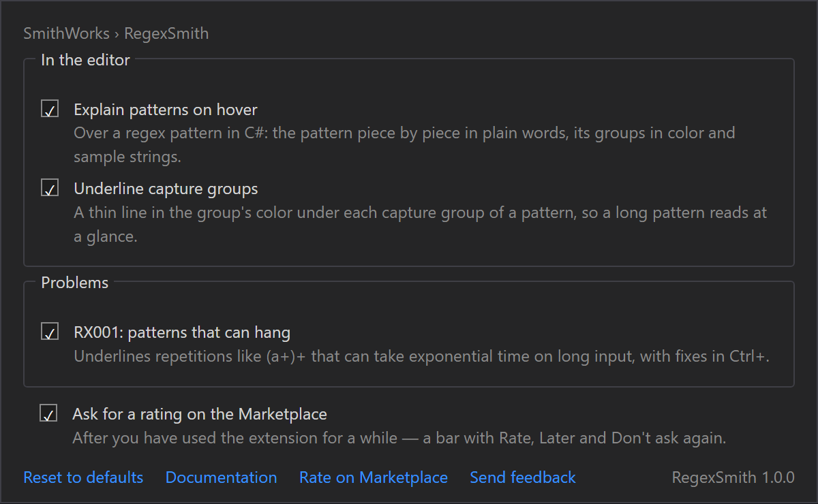Select the Problems group heading
Screen dimensions: 818x504
75,283
